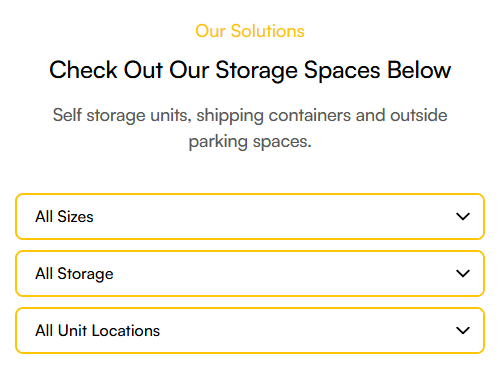The width and height of the screenshot is (500, 367).
Task: Click the word 'Storage' in the title
Action: 257,71
